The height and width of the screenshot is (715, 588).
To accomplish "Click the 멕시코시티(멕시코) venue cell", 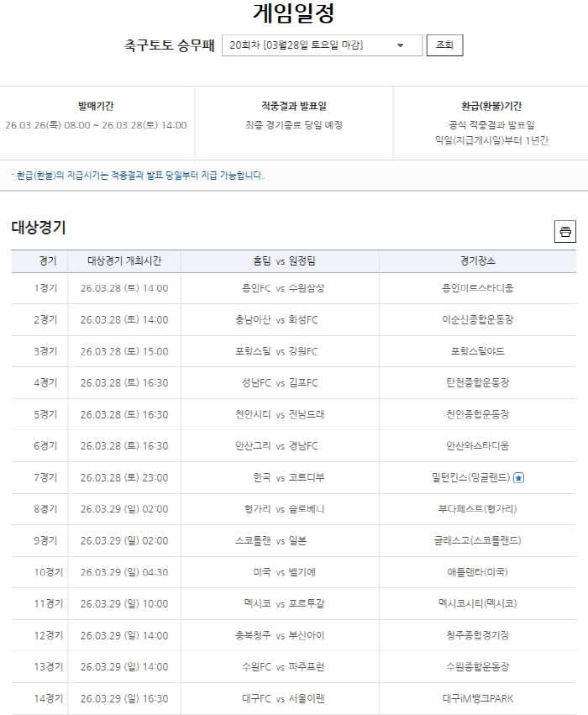I will coord(478,604).
